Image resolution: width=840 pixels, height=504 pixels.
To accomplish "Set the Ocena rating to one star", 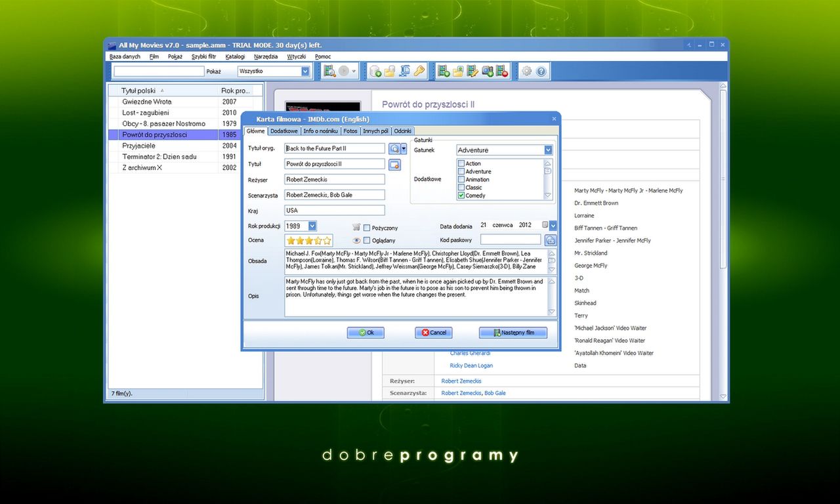I will [x=291, y=241].
